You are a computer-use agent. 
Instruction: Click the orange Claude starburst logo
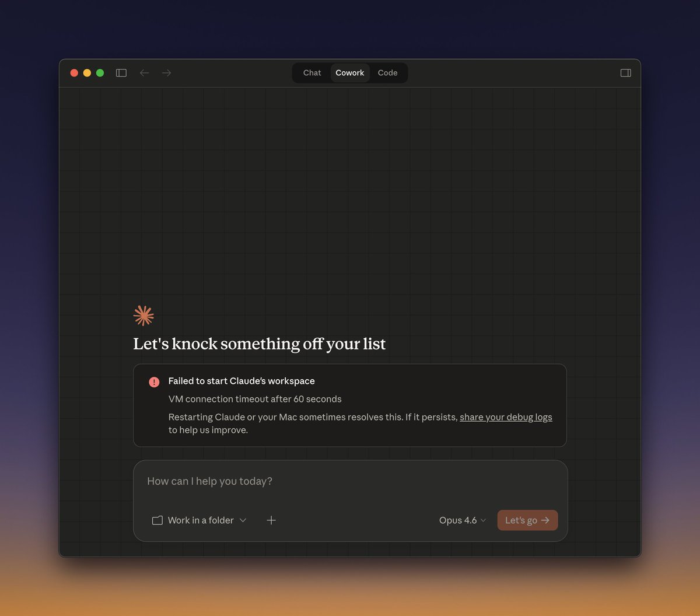click(x=143, y=316)
